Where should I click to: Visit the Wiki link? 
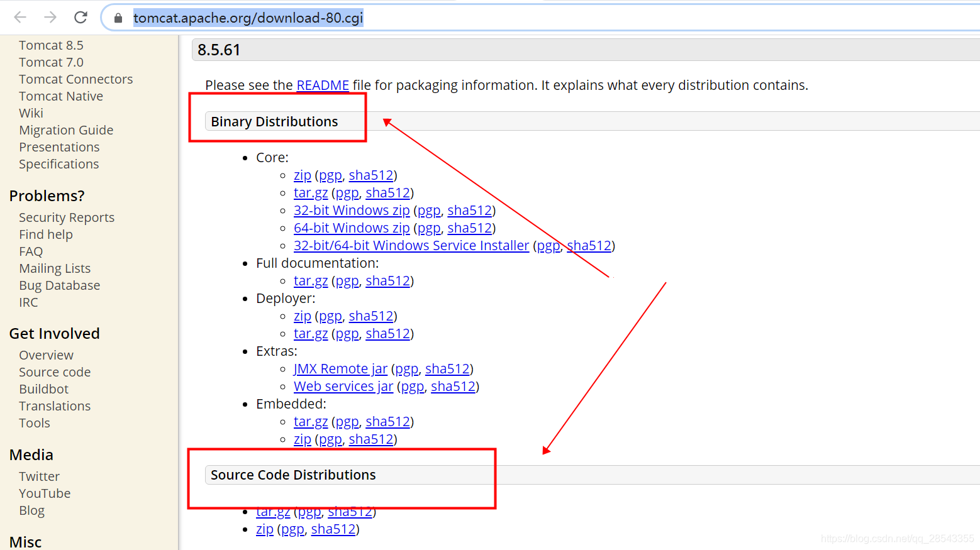[x=31, y=113]
